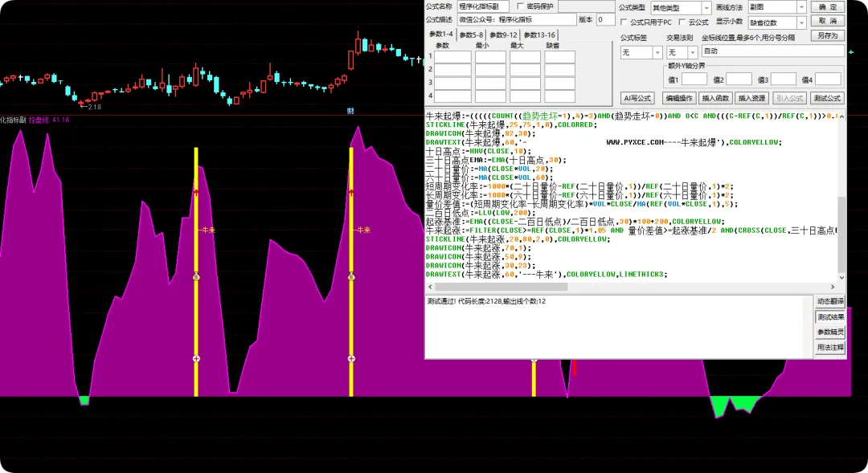The image size is (868, 473).
Task: Click the 插入资源 button
Action: pos(751,98)
